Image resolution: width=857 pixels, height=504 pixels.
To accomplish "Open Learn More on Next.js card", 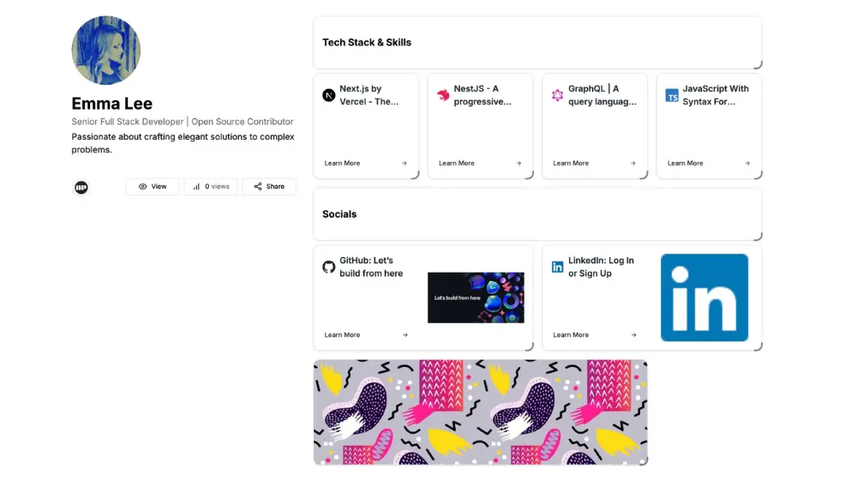I will coord(342,163).
